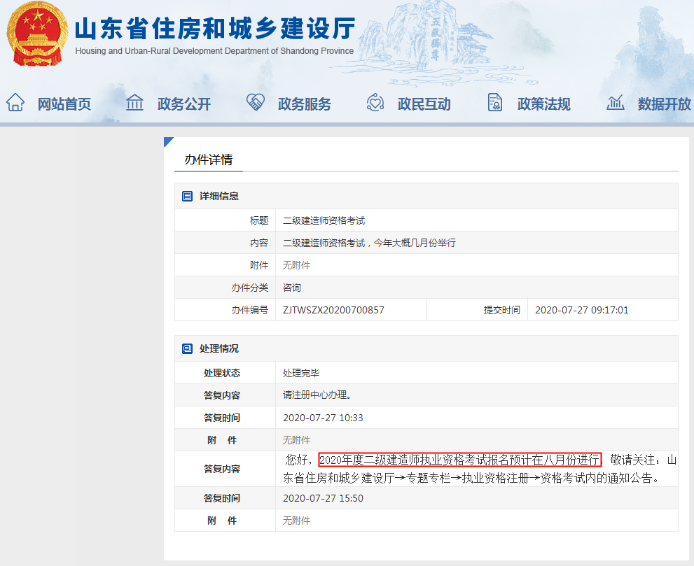Click the title value 二级建造师资格考试
Screen dimensions: 694x566
(324, 220)
